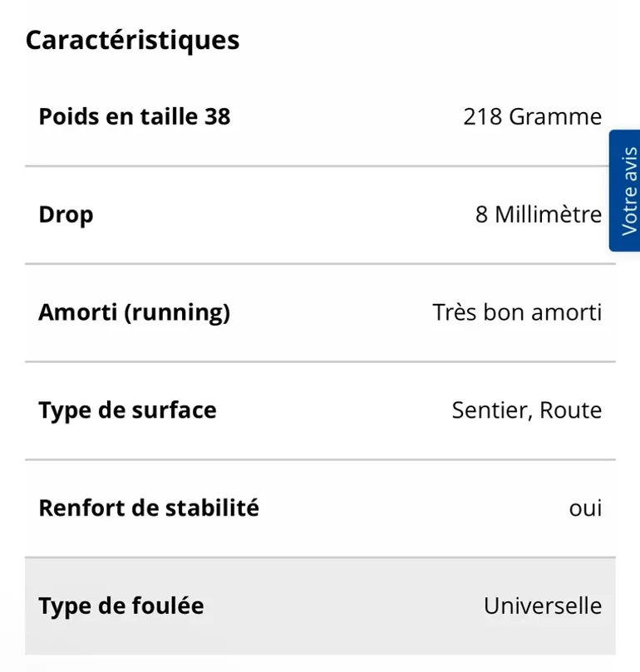
Task: Select the Renfort de stabilité label
Action: tap(149, 508)
